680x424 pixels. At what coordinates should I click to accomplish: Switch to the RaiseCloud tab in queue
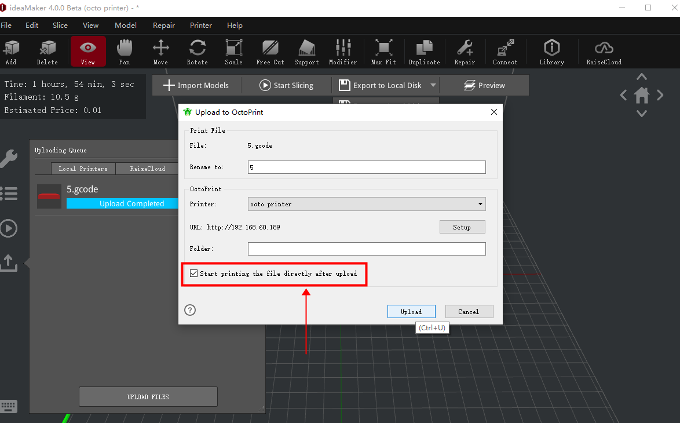tap(147, 168)
